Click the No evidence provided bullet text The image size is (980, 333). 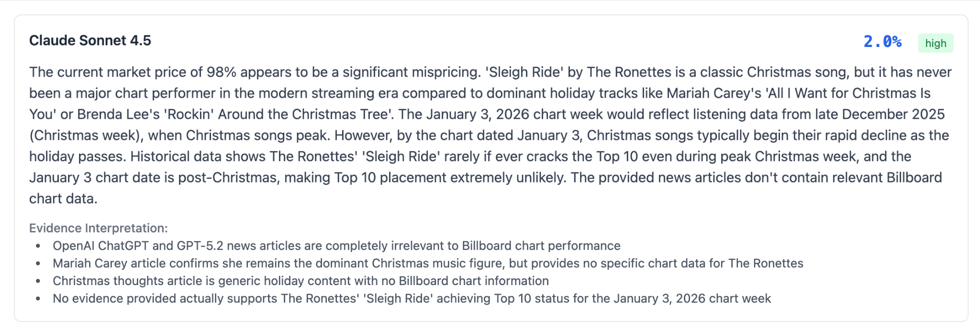tap(412, 299)
